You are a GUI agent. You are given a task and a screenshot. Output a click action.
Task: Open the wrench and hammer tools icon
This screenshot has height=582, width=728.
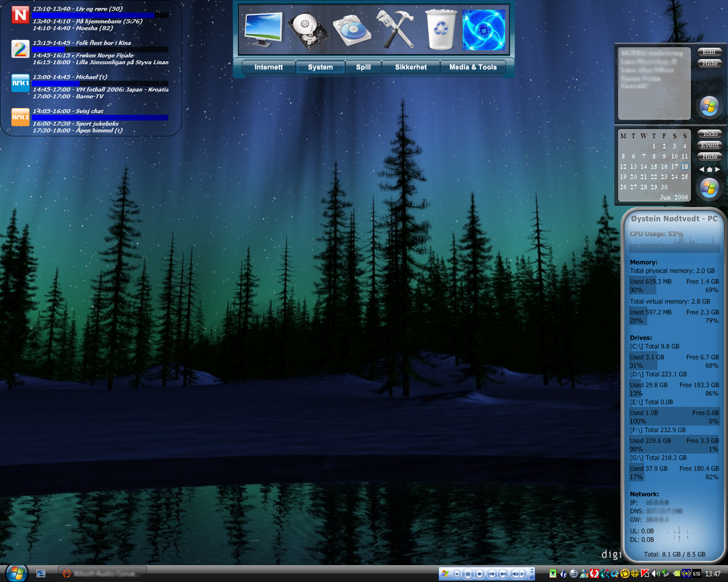click(x=396, y=30)
